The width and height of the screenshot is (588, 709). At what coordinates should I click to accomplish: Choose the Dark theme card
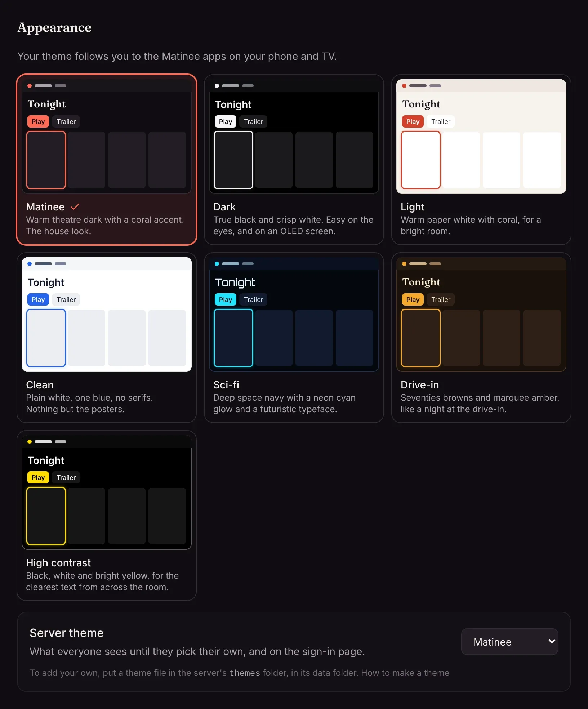pyautogui.click(x=294, y=160)
